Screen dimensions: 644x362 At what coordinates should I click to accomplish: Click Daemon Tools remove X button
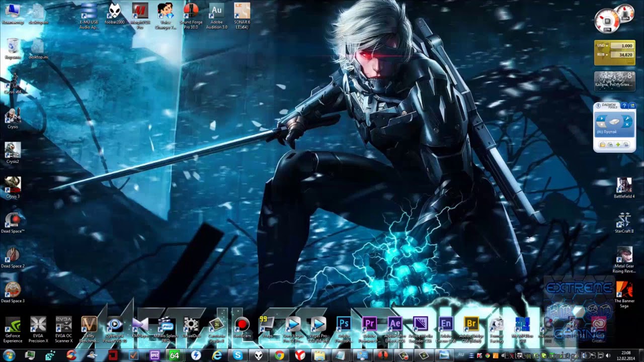click(627, 124)
